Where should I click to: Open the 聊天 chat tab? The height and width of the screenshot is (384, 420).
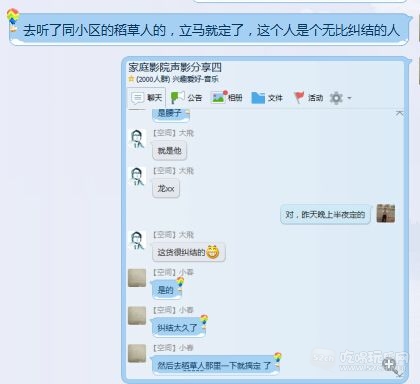point(147,98)
